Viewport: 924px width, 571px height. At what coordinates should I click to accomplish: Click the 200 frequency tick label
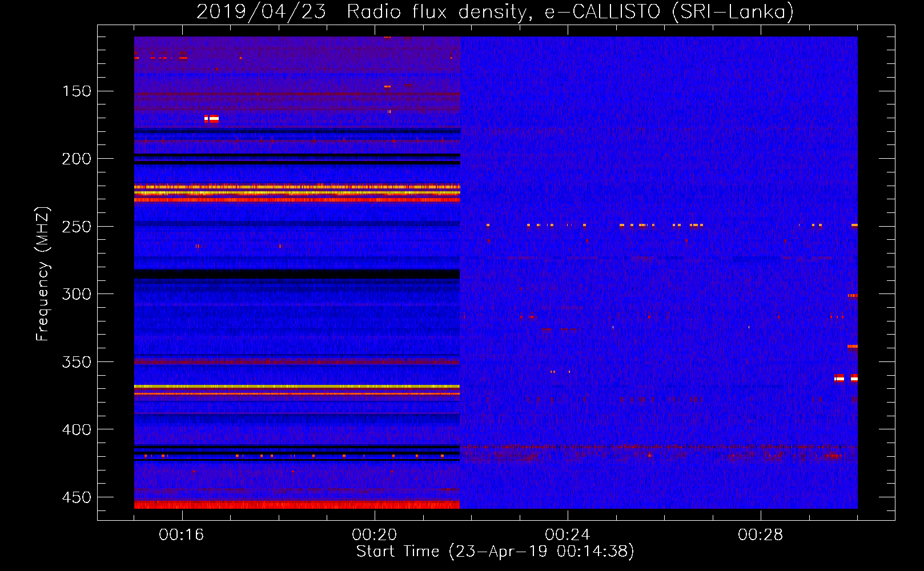pos(77,159)
